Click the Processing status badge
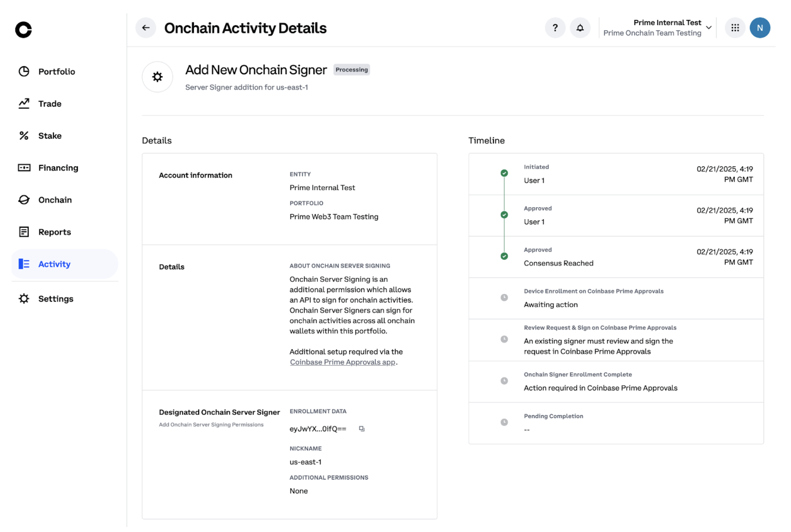Viewport: 791px width, 532px height. (x=351, y=69)
